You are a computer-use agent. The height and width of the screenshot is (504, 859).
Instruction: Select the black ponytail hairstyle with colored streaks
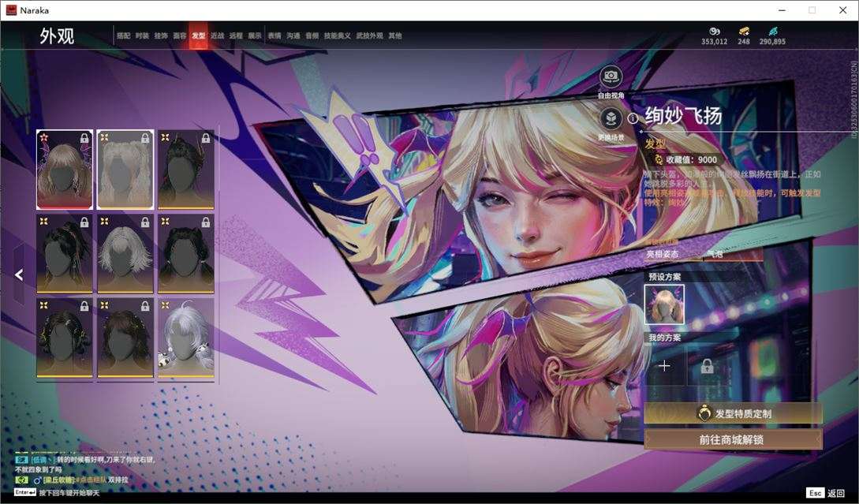click(65, 254)
